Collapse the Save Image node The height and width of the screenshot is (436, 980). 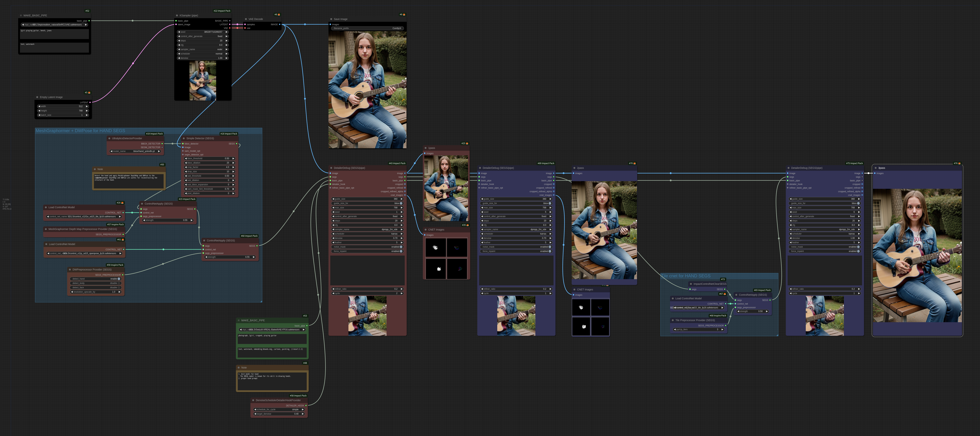[331, 19]
